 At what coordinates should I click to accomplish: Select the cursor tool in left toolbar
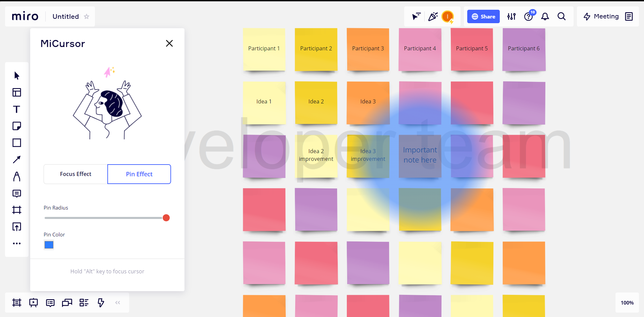point(17,76)
